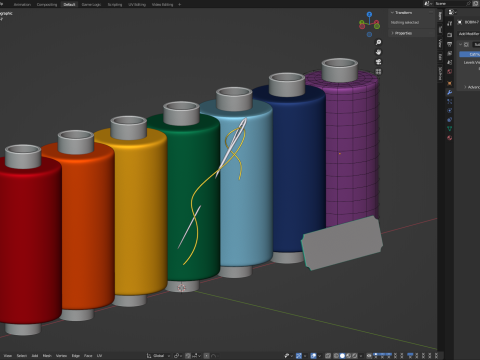480x360 pixels.
Task: Toggle X-ray mode in viewport header
Action: coord(328,356)
